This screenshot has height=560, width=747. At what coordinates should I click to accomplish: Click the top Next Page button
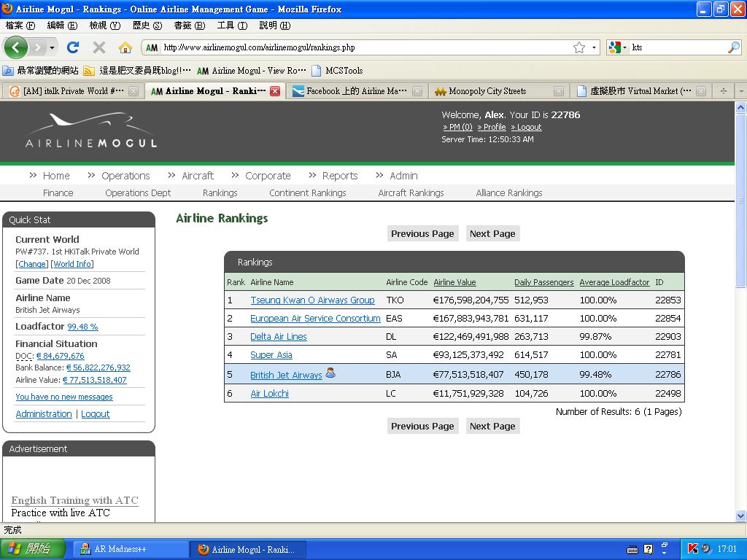(492, 234)
